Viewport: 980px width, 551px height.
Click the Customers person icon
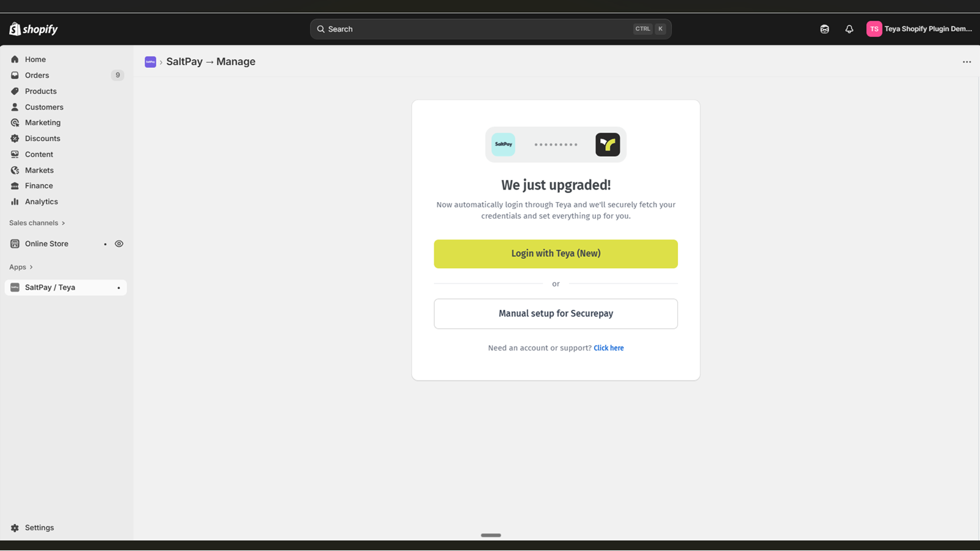(x=15, y=107)
